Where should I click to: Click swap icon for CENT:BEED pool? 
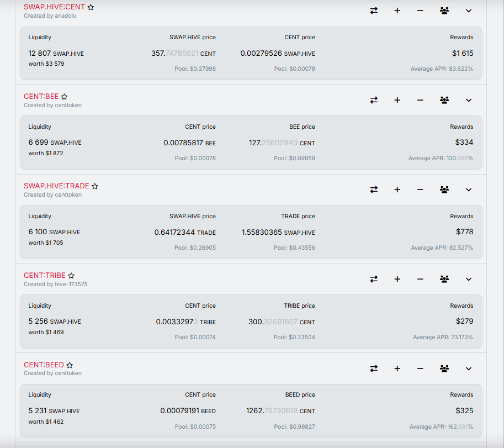coord(374,368)
